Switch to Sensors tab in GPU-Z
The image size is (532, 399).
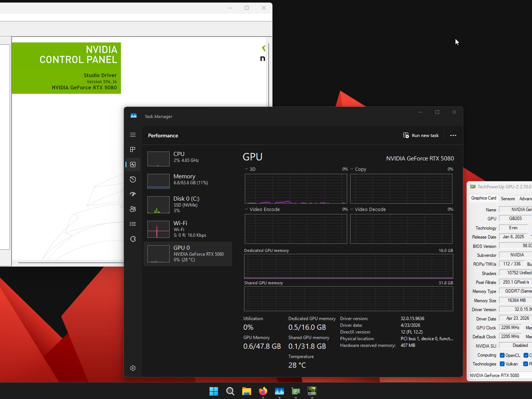coord(508,199)
